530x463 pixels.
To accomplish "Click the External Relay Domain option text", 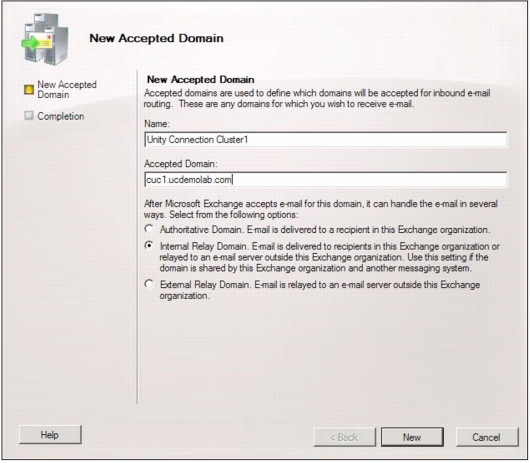I will [320, 290].
